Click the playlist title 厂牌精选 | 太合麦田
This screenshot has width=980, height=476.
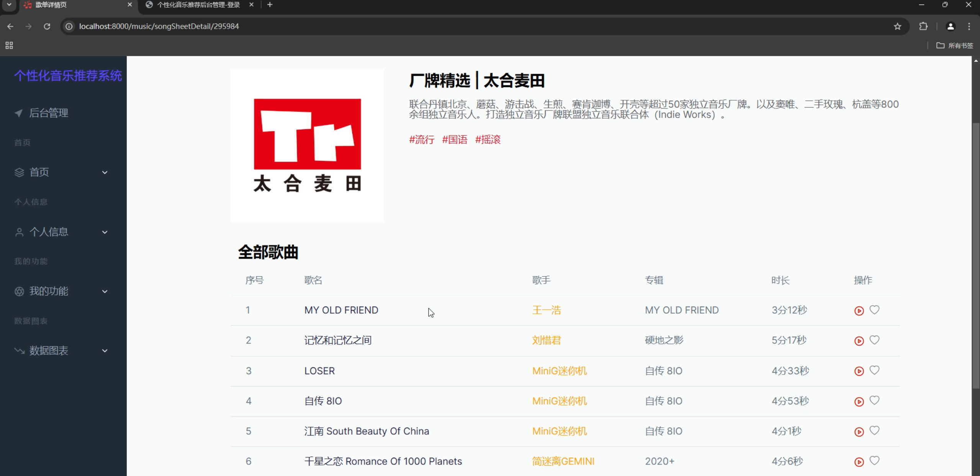coord(476,81)
